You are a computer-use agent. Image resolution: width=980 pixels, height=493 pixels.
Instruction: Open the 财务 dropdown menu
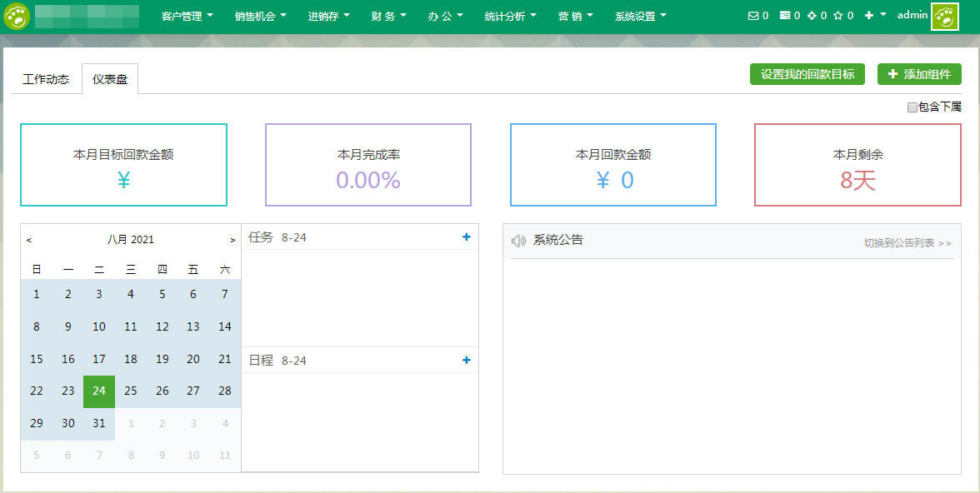coord(386,15)
